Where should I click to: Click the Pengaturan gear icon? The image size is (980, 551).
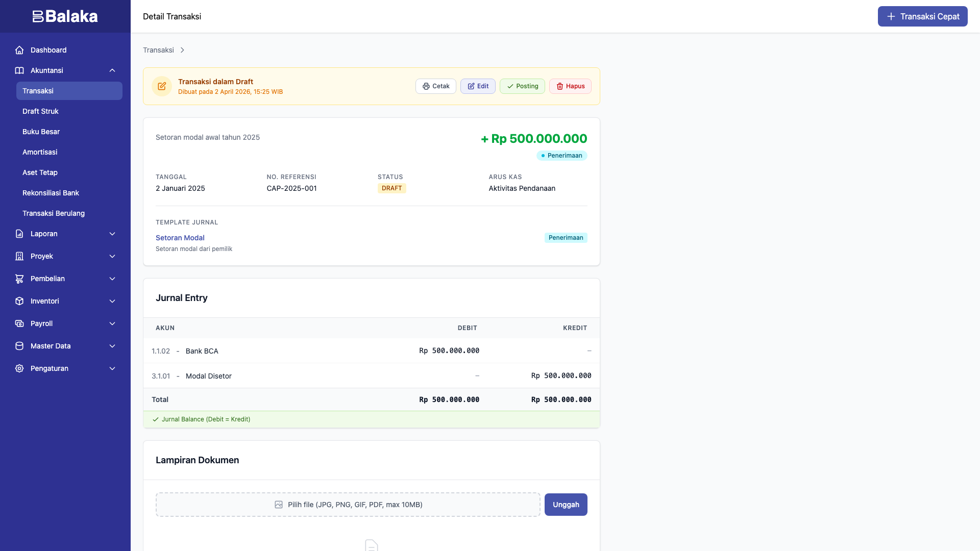click(19, 368)
